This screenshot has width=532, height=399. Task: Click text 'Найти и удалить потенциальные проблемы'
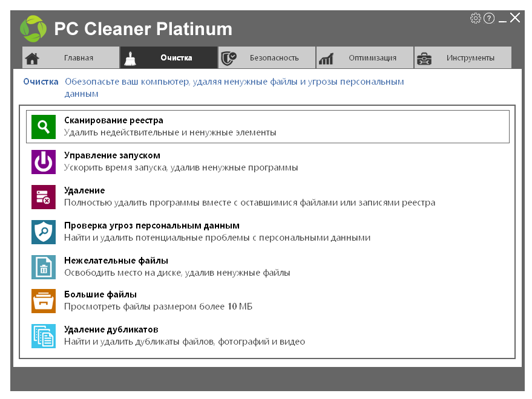click(157, 238)
